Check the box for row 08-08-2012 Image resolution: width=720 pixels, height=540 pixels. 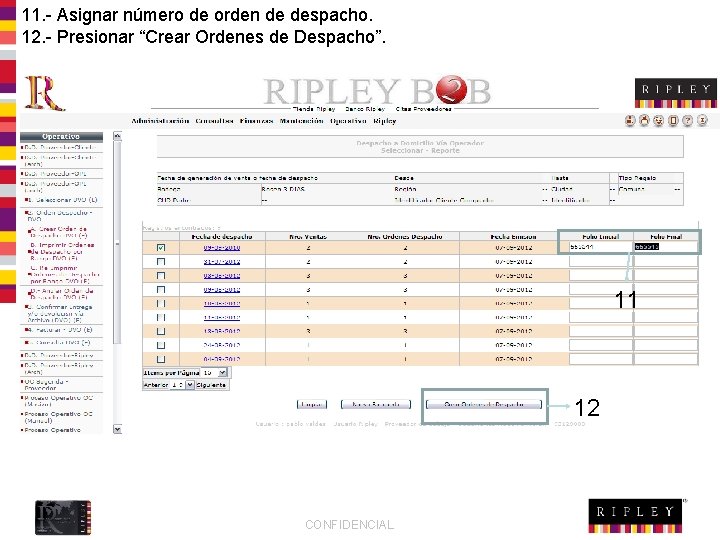click(x=161, y=276)
